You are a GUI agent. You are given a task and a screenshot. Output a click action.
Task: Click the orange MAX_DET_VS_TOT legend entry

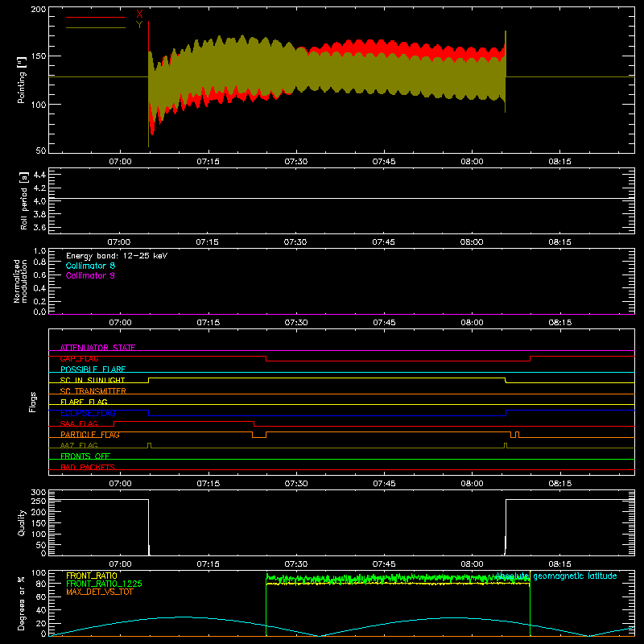click(x=100, y=592)
